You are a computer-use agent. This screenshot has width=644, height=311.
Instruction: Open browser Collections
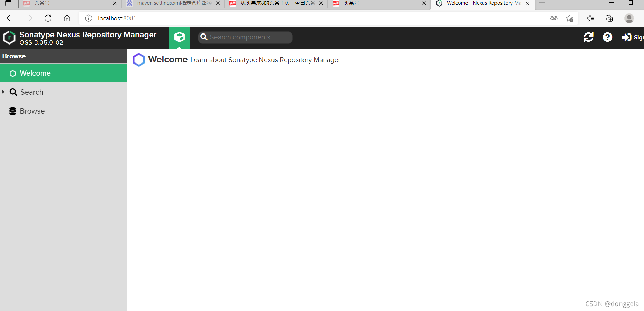tap(609, 18)
